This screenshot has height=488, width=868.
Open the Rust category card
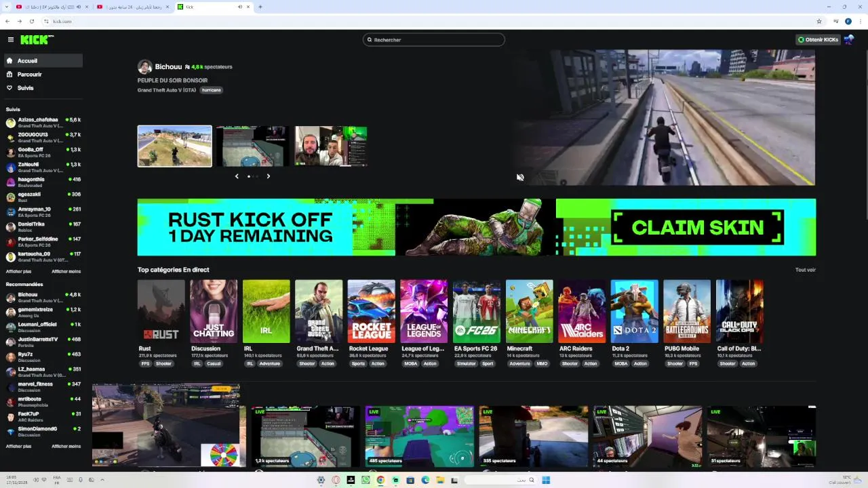161,311
